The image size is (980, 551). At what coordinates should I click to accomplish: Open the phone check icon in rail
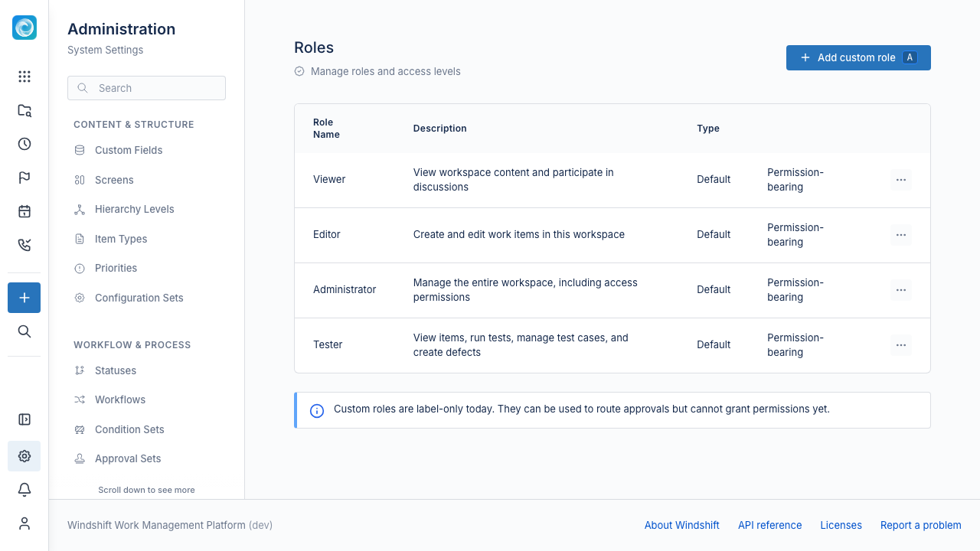tap(24, 245)
